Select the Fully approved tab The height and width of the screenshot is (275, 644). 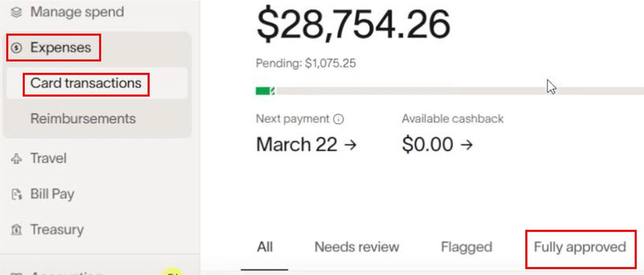(580, 247)
